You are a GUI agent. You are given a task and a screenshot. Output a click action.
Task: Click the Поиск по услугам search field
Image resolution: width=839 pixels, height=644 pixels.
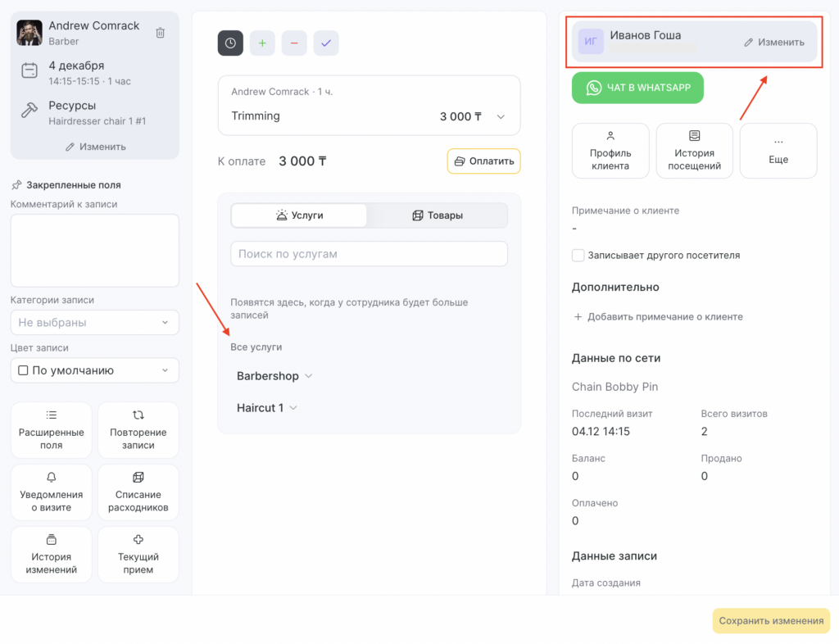coord(369,254)
